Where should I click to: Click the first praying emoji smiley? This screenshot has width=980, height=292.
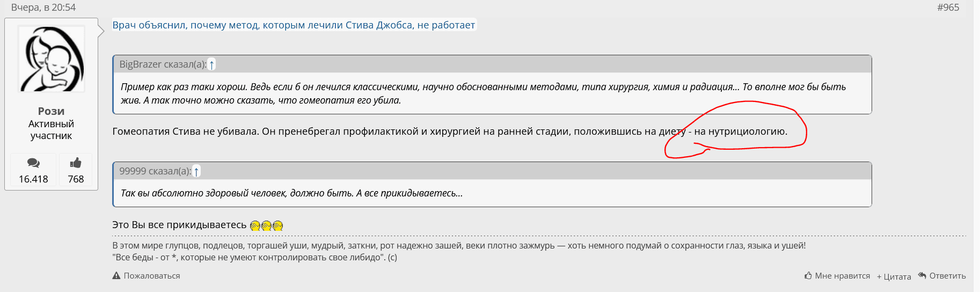click(255, 226)
